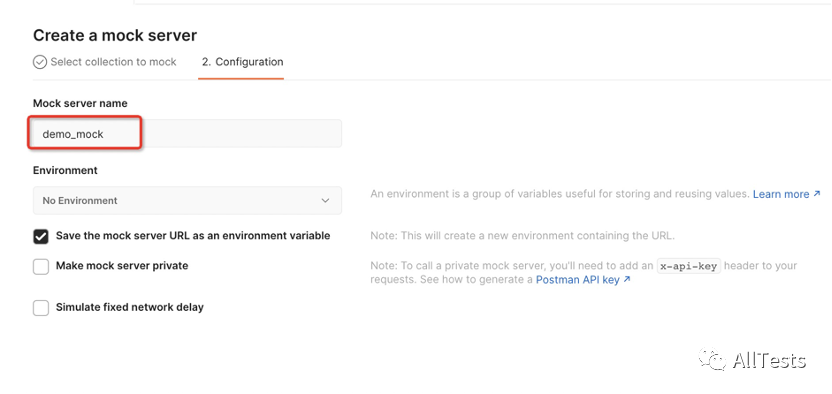Open the Learn more link about environments
Viewport: 832px width, 394px height.
781,194
